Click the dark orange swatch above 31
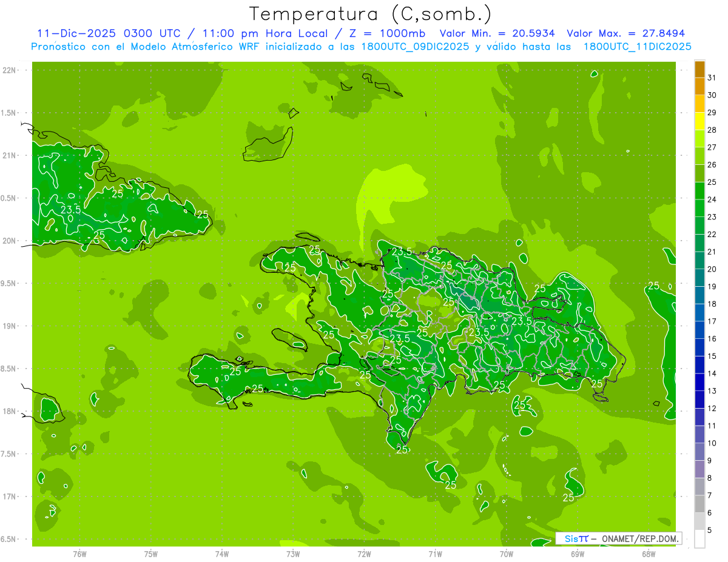 (x=700, y=70)
